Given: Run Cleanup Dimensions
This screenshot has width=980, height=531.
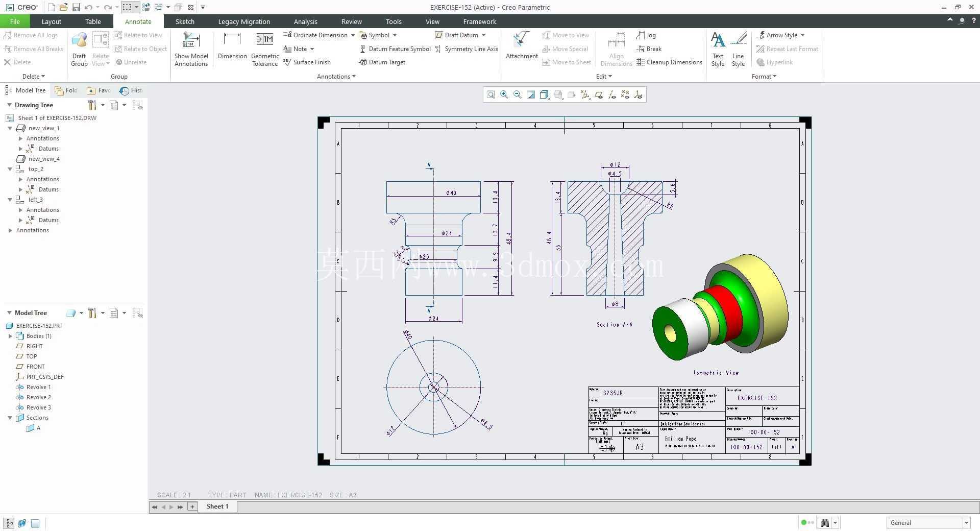Looking at the screenshot, I should [670, 62].
